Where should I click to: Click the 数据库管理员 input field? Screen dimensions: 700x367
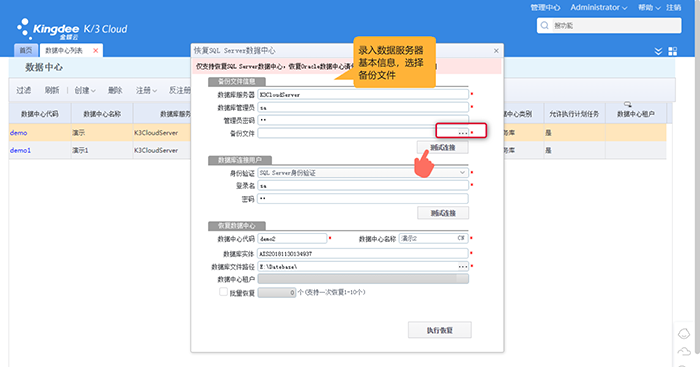coord(363,107)
